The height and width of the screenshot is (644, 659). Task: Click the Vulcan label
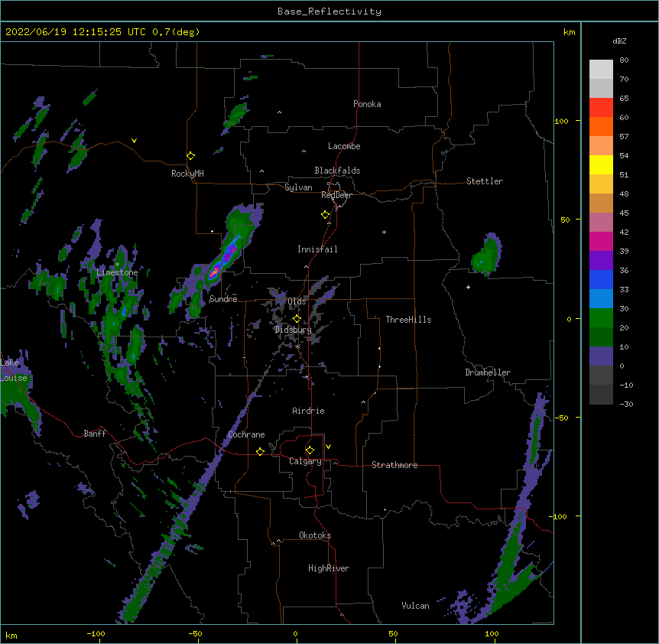pos(415,606)
